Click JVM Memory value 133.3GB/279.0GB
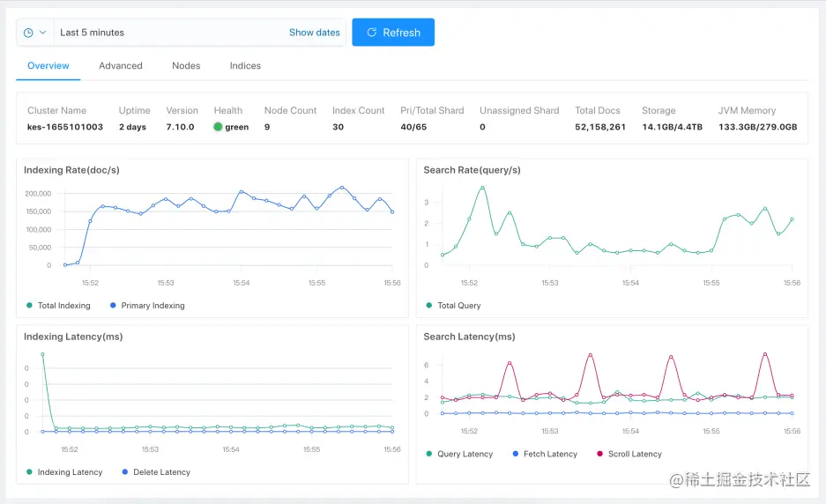The image size is (826, 504). pyautogui.click(x=757, y=127)
